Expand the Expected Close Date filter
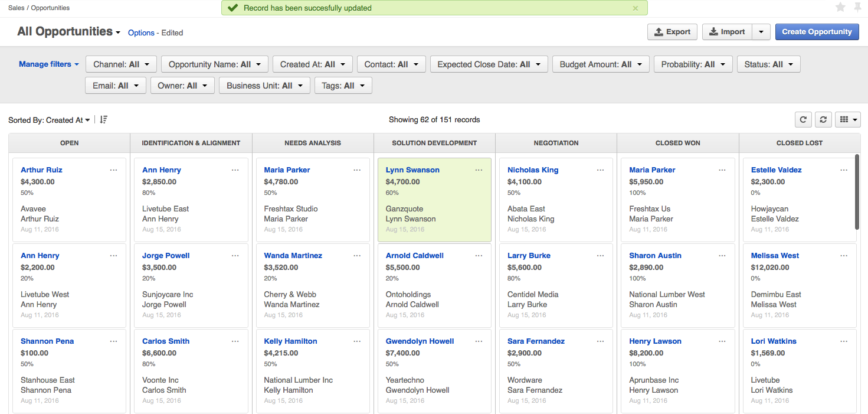 click(489, 64)
